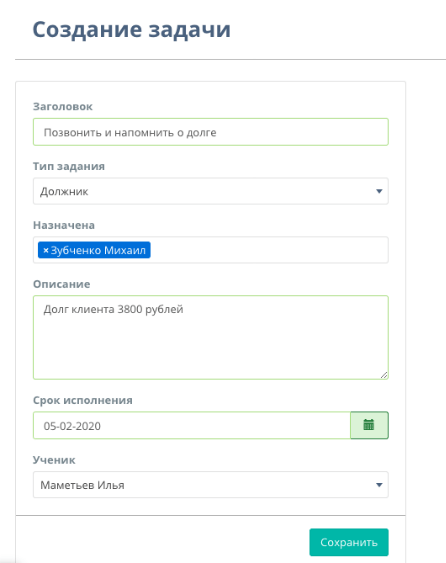This screenshot has height=563, width=446.
Task: Select the Зубченко Михаил assignee tag
Action: tap(98, 250)
